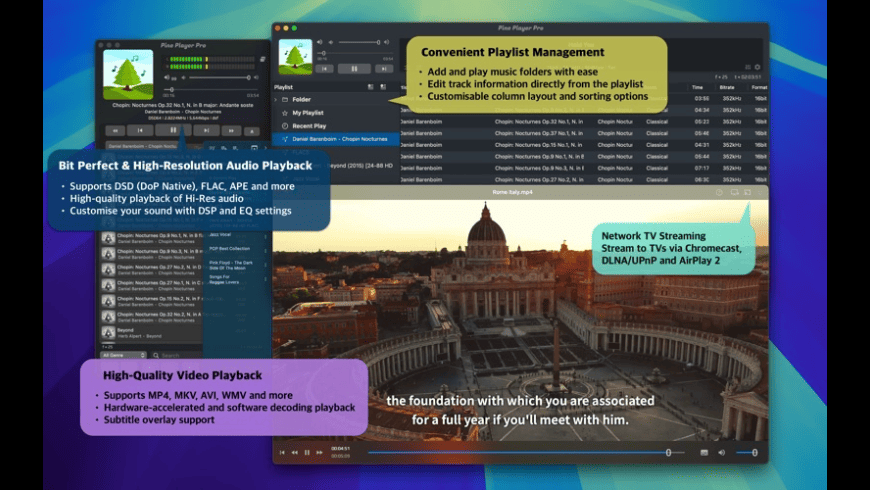Viewport: 870px width, 490px height.
Task: Open 'Songs For Reggae Lovers' entry
Action: [x=224, y=279]
